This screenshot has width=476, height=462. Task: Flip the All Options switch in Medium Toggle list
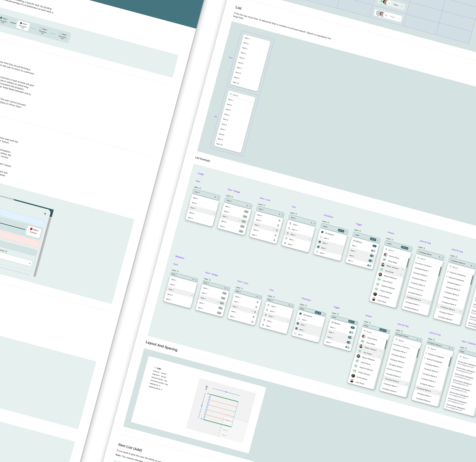(x=353, y=328)
